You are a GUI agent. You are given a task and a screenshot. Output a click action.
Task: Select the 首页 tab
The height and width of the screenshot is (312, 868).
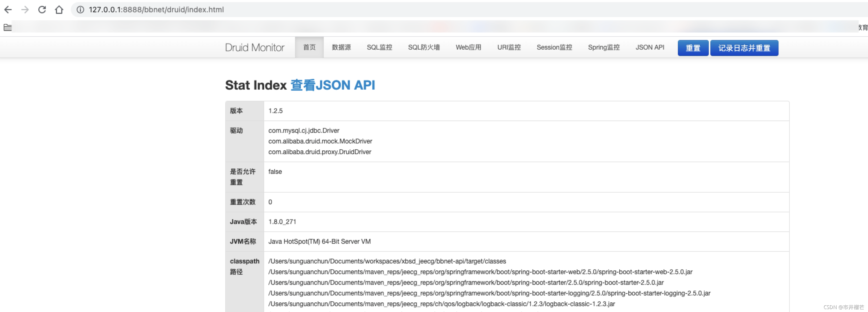tap(309, 47)
